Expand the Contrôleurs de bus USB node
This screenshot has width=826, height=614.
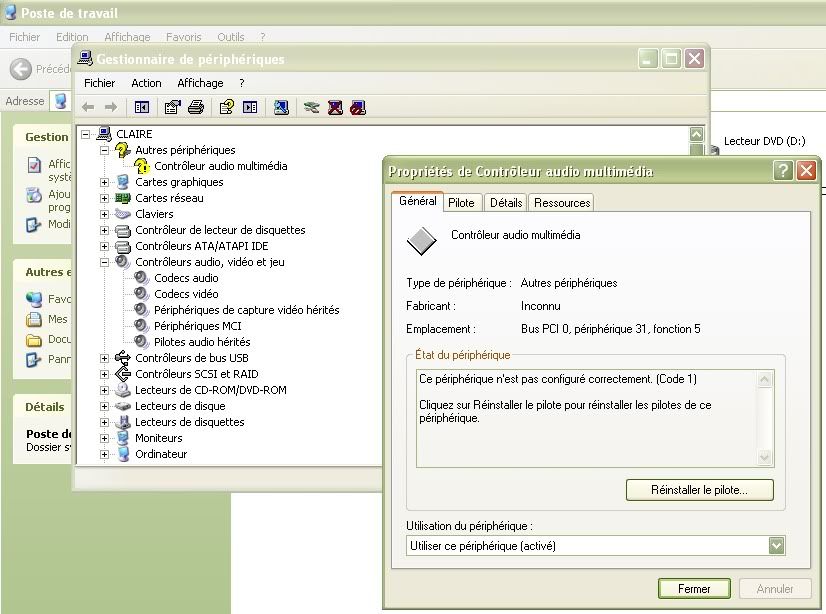105,358
